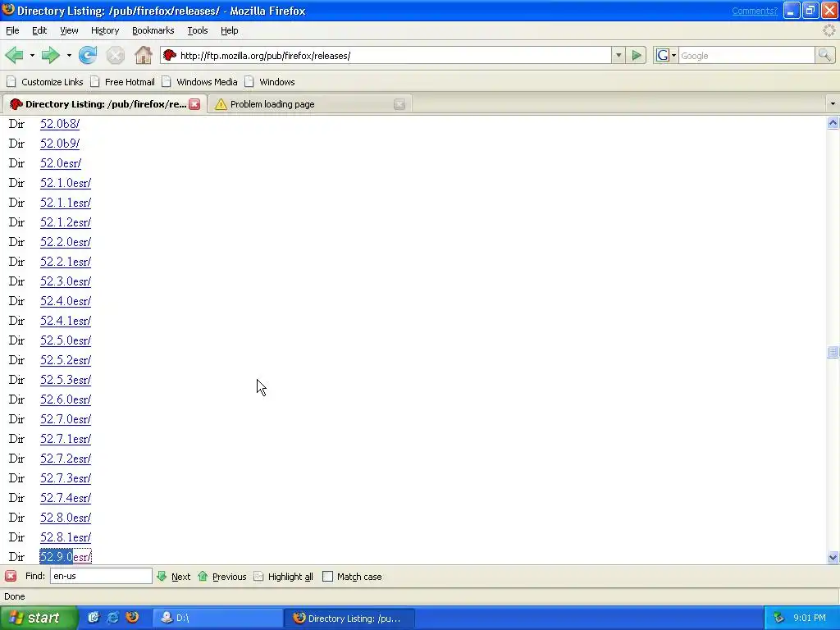Click the 9:01 PM taskbar clock
The width and height of the screenshot is (840, 630).
[810, 618]
